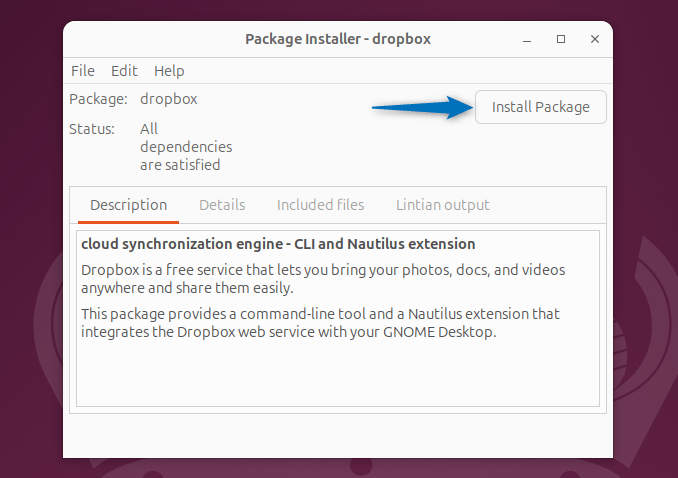Click the 'Status:' label
678x478 pixels.
(x=92, y=129)
